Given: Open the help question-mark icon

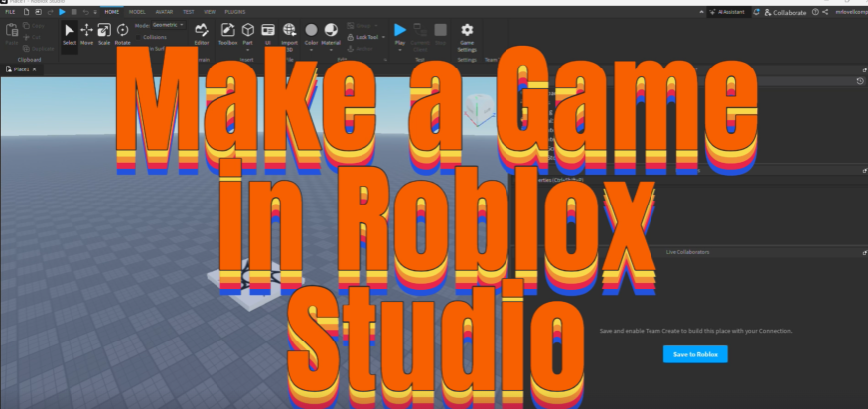Looking at the screenshot, I should 814,12.
